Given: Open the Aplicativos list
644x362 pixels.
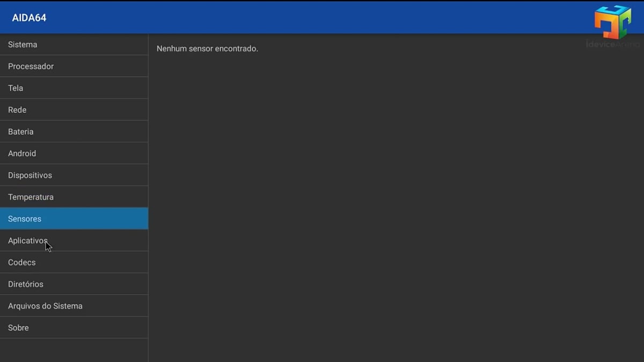Looking at the screenshot, I should point(74,241).
